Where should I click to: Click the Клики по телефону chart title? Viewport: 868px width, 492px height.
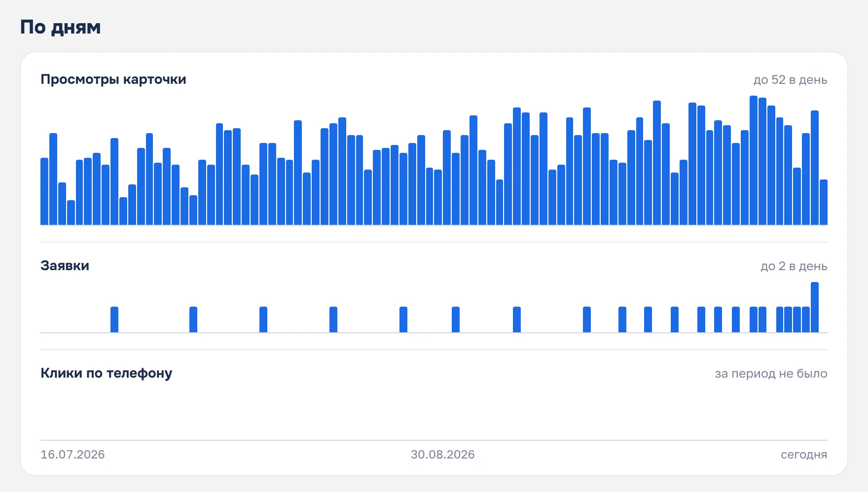(x=107, y=373)
